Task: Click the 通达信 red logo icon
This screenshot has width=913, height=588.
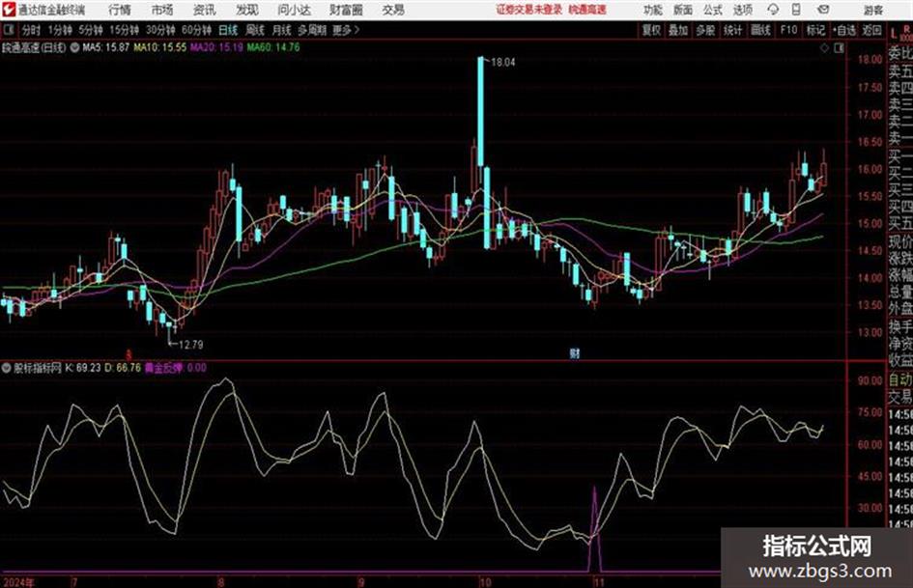Action: click(8, 10)
